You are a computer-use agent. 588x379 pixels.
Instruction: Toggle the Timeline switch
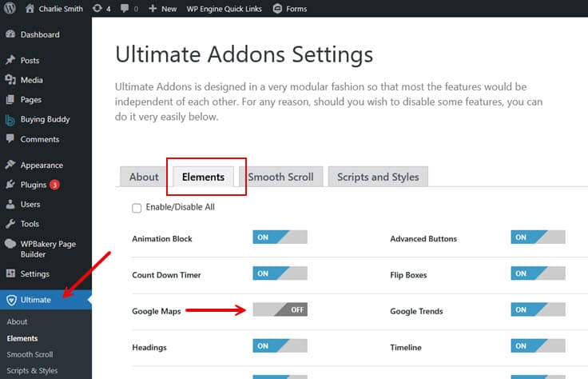pos(538,345)
